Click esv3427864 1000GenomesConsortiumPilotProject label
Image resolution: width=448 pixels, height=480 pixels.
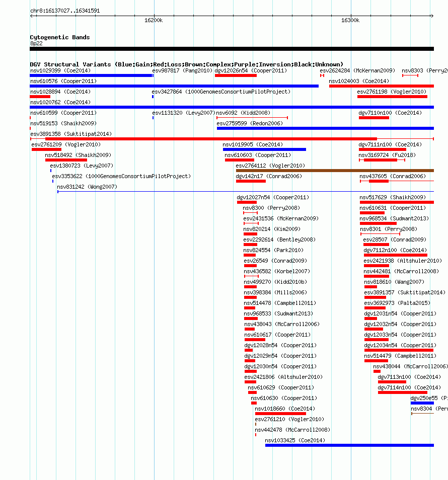click(x=221, y=92)
